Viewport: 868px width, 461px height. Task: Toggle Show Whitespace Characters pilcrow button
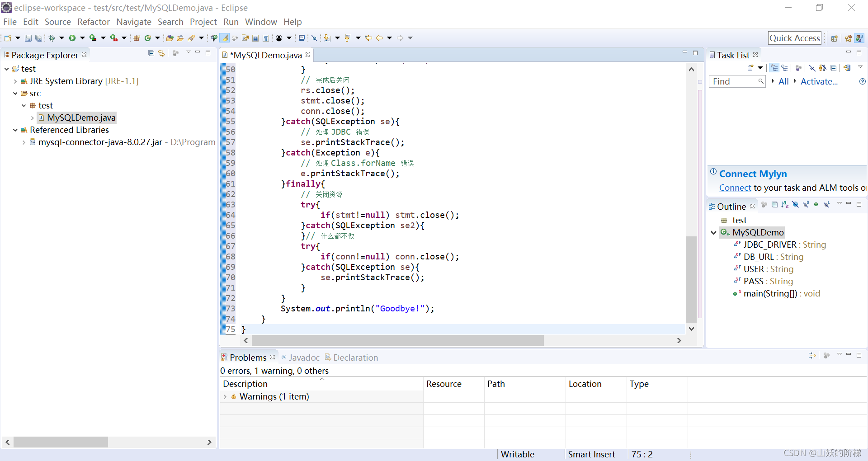pos(266,38)
